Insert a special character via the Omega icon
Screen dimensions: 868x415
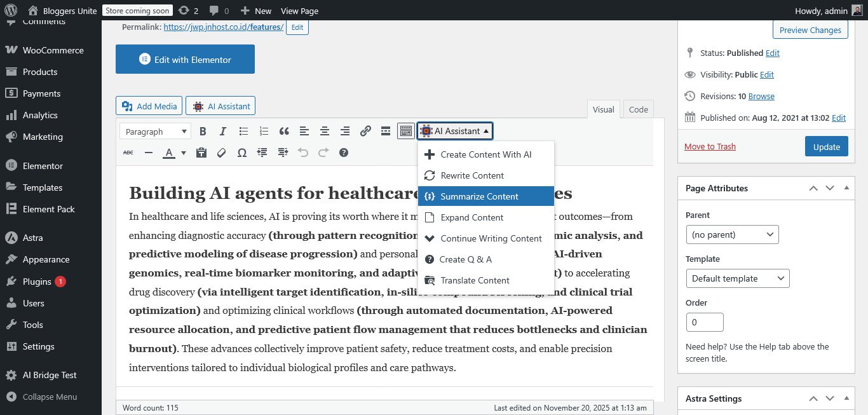click(x=241, y=153)
